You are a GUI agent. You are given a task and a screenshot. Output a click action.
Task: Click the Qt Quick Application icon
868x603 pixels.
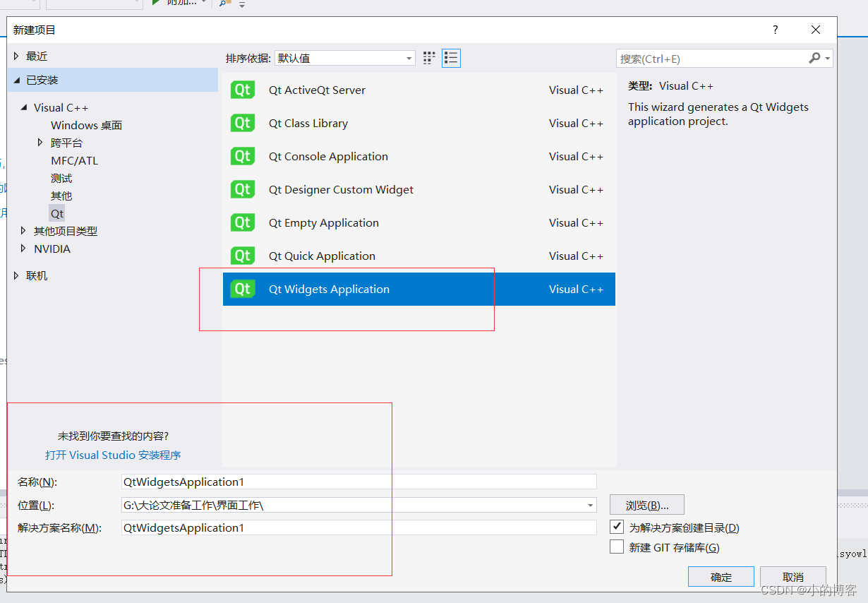pyautogui.click(x=243, y=256)
